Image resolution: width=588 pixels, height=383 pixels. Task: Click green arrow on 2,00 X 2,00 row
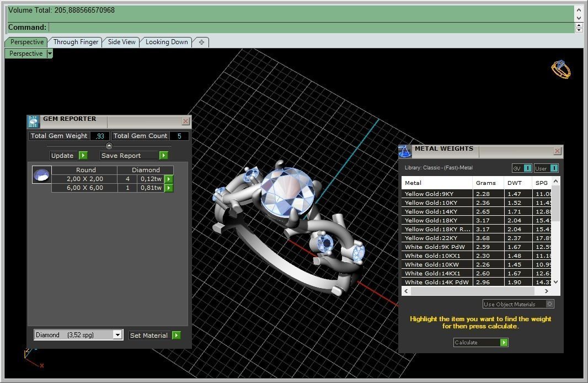[169, 179]
